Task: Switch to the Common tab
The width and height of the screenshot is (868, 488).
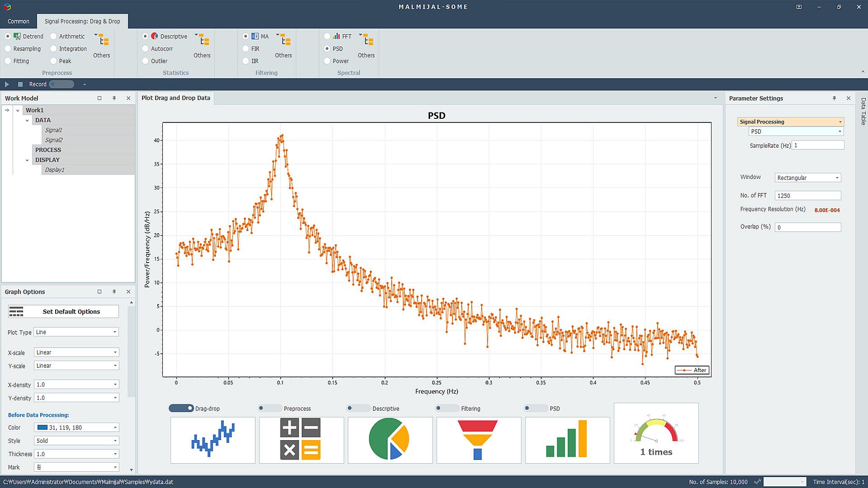Action: (x=18, y=21)
